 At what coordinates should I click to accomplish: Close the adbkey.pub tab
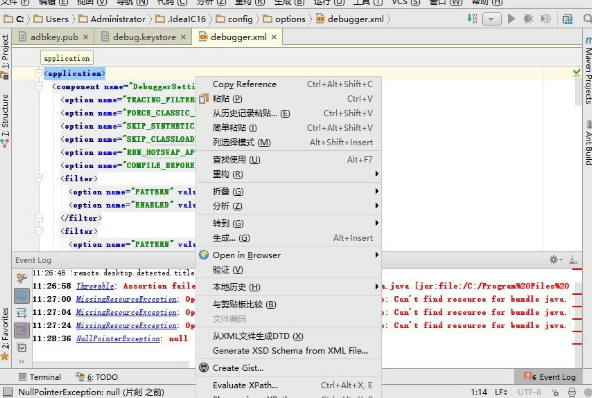tap(86, 37)
